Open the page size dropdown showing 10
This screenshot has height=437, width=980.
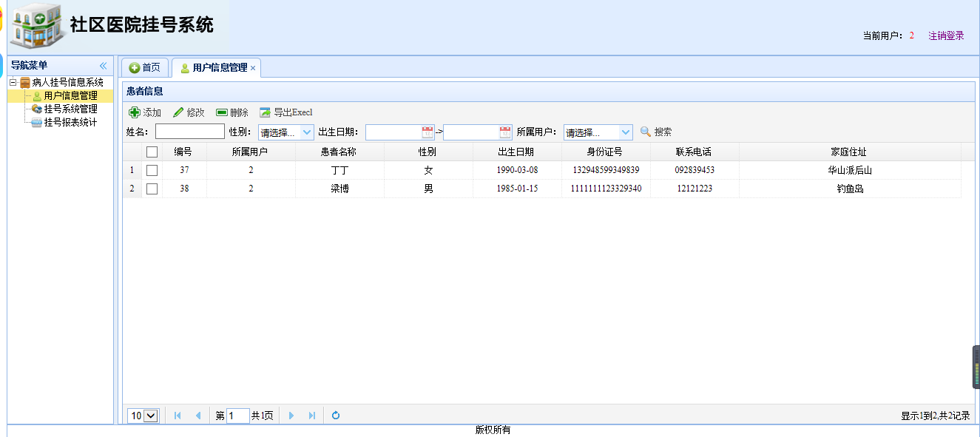[x=143, y=416]
